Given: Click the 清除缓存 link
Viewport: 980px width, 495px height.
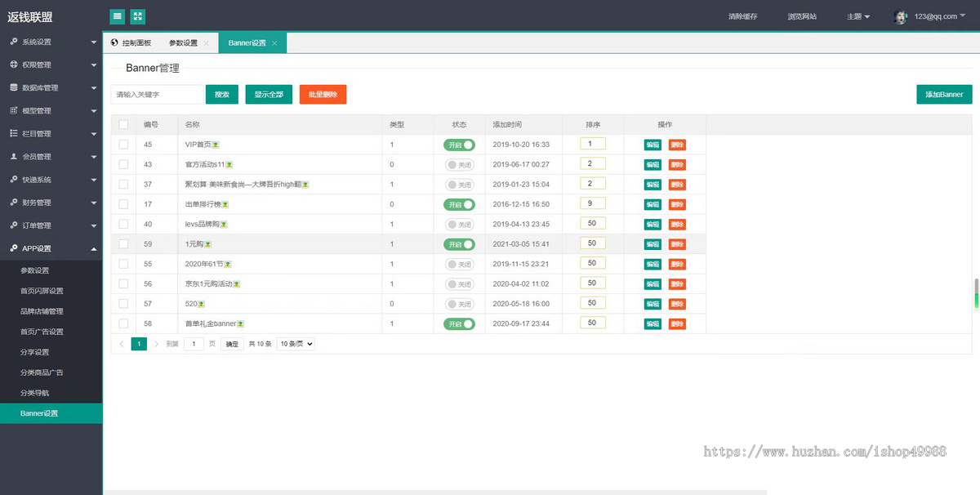Looking at the screenshot, I should coord(744,16).
